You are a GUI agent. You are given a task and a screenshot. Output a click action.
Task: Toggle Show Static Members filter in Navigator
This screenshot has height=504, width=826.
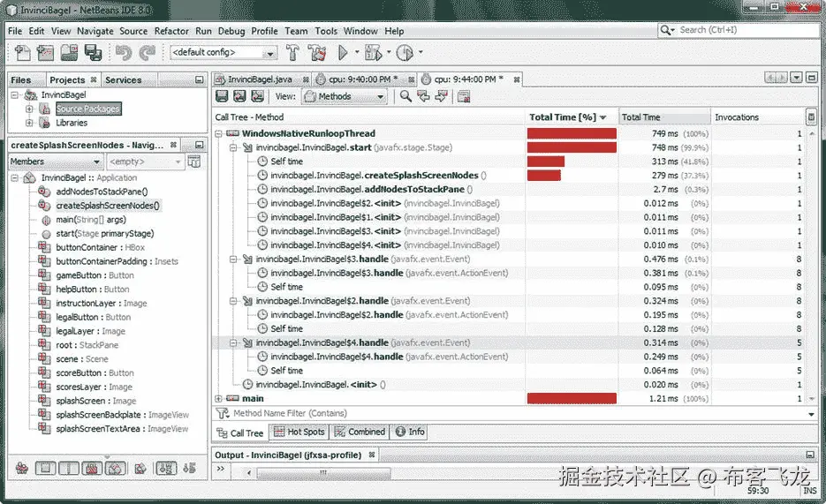pos(69,468)
